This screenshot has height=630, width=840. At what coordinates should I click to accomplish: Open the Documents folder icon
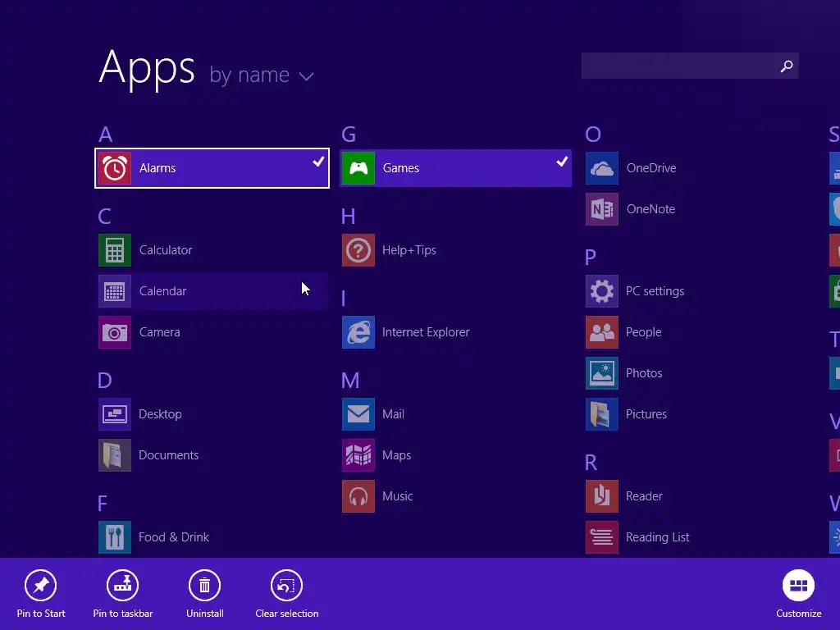coord(115,455)
